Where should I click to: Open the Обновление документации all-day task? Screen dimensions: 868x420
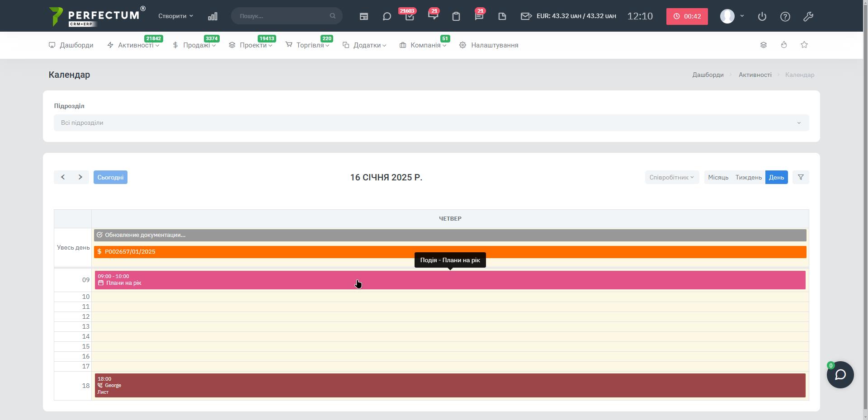450,235
